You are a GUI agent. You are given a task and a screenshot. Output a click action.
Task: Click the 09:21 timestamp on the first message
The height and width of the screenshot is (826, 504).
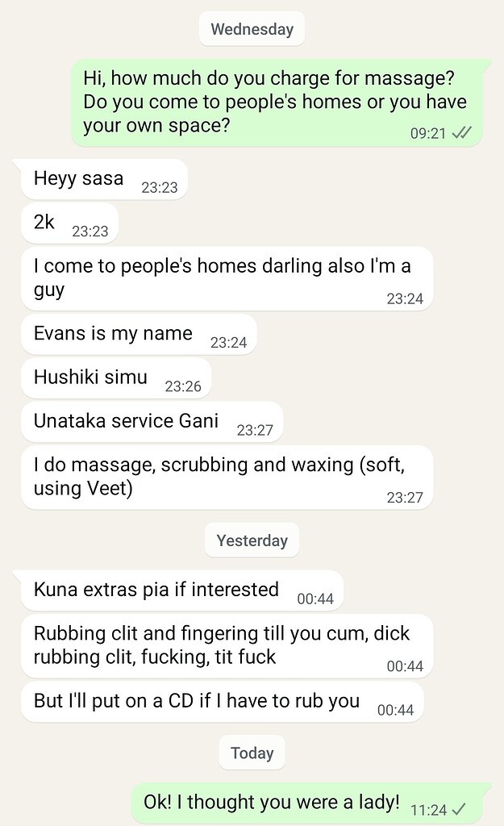[x=428, y=133]
